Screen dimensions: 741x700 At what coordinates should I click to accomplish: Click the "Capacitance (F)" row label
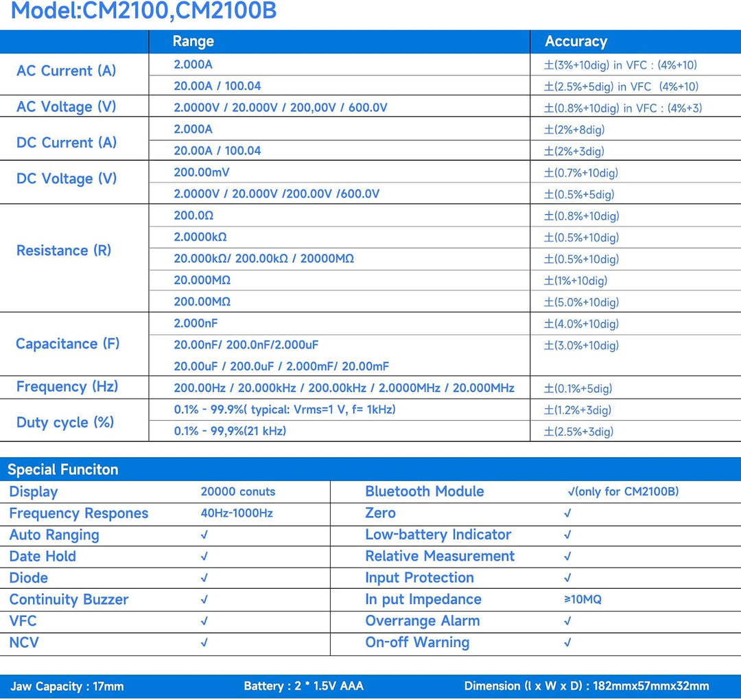tap(67, 344)
